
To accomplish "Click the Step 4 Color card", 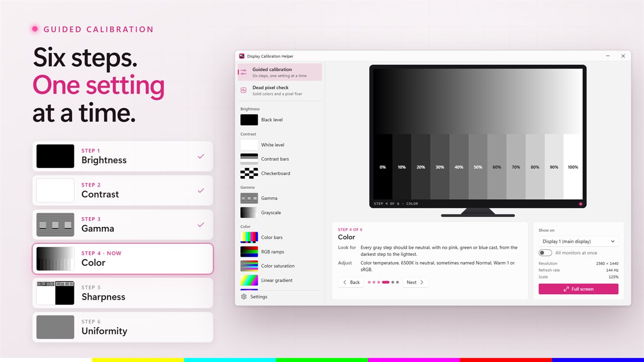I will 123,259.
